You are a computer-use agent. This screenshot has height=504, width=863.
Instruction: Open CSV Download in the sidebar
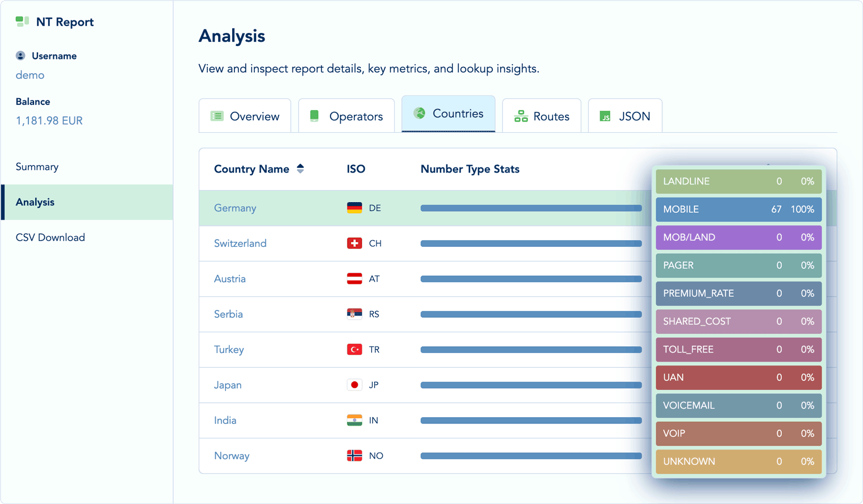pyautogui.click(x=50, y=237)
